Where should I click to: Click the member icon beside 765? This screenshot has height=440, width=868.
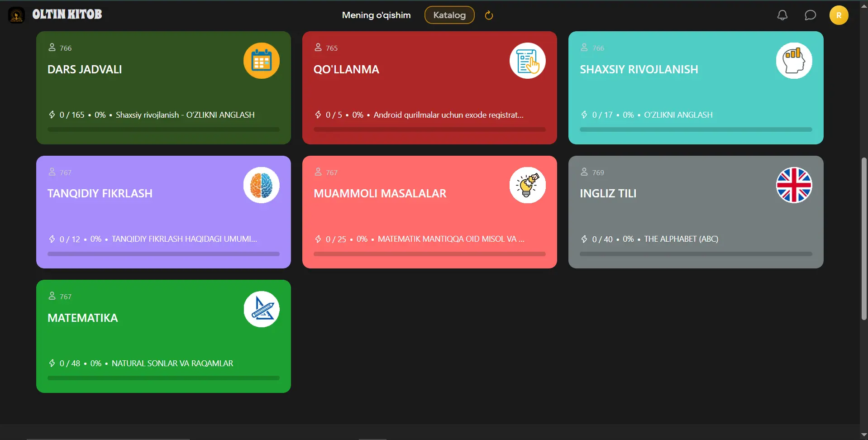(x=318, y=48)
